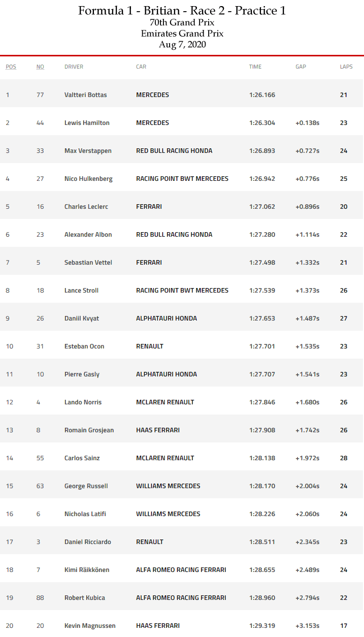Click Sebastian Vettel's time 1:27.498
Image resolution: width=364 pixels, height=637 pixels.
(x=262, y=263)
